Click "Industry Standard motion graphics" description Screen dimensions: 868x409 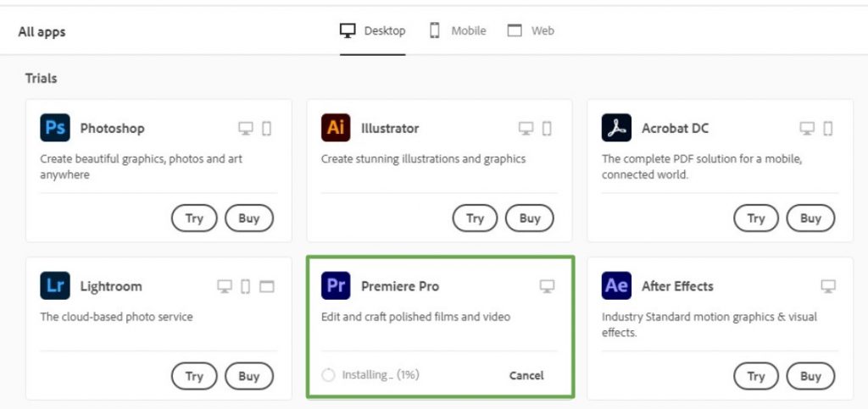[709, 325]
